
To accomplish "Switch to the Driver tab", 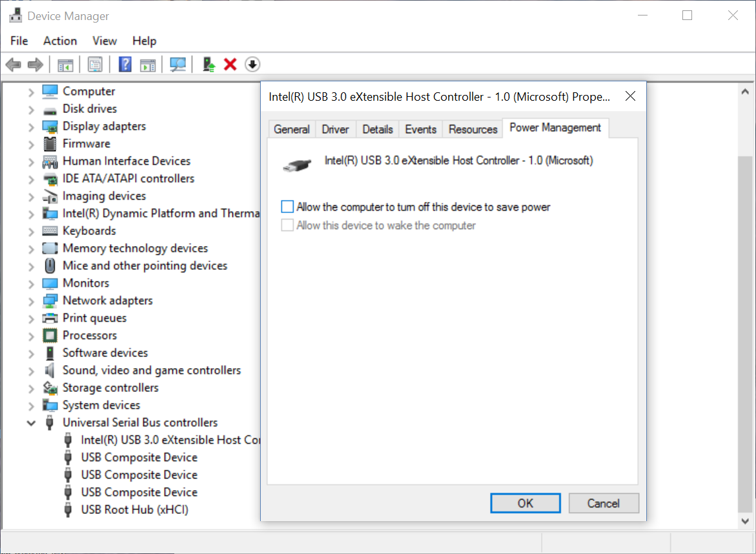I will pyautogui.click(x=335, y=129).
